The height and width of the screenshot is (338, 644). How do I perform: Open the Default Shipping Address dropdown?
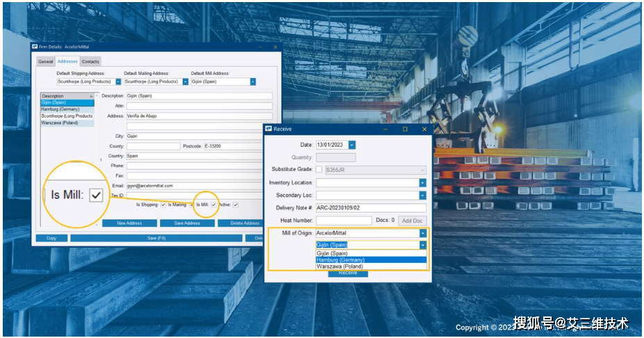click(x=118, y=81)
